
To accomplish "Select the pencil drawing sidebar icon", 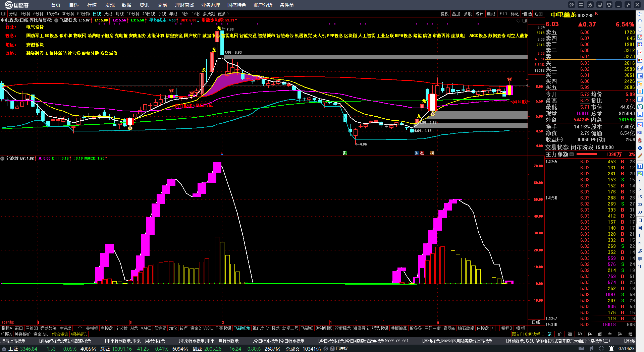I will point(640,156).
